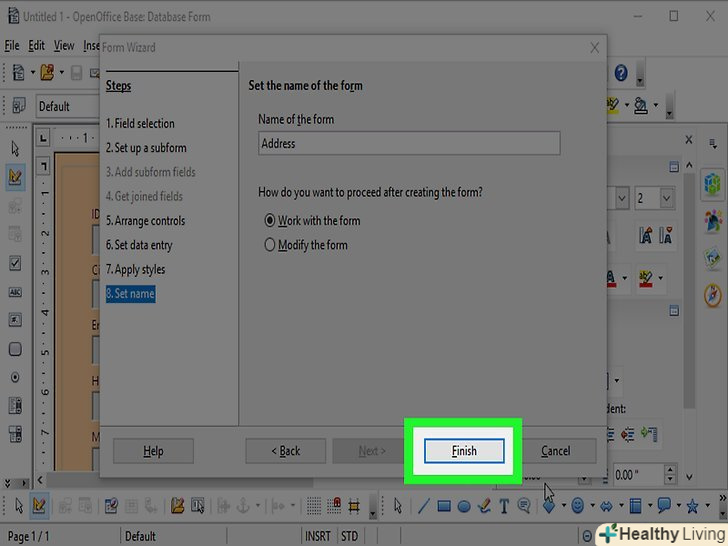
Task: Open the File menu
Action: [x=12, y=46]
